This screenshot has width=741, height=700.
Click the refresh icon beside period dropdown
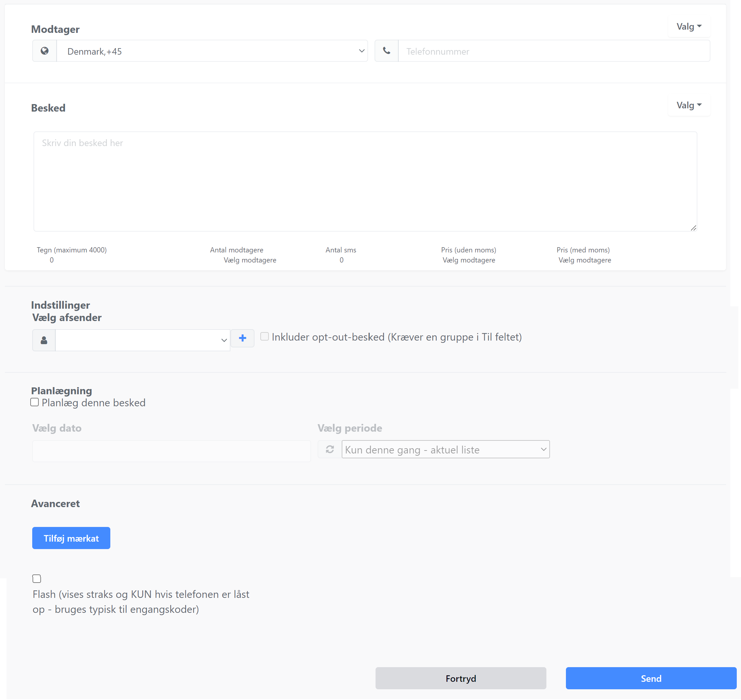330,449
